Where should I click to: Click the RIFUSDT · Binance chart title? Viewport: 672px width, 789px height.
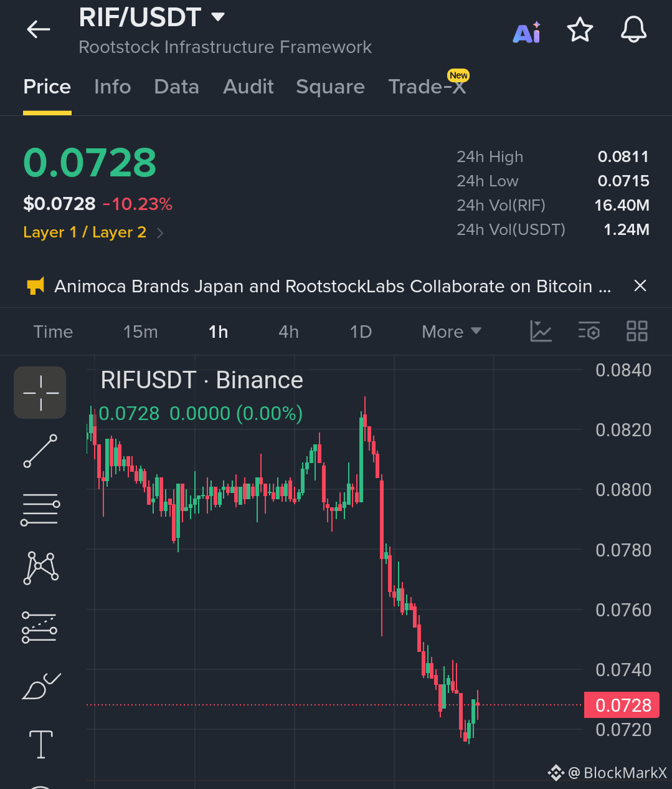[x=202, y=380]
